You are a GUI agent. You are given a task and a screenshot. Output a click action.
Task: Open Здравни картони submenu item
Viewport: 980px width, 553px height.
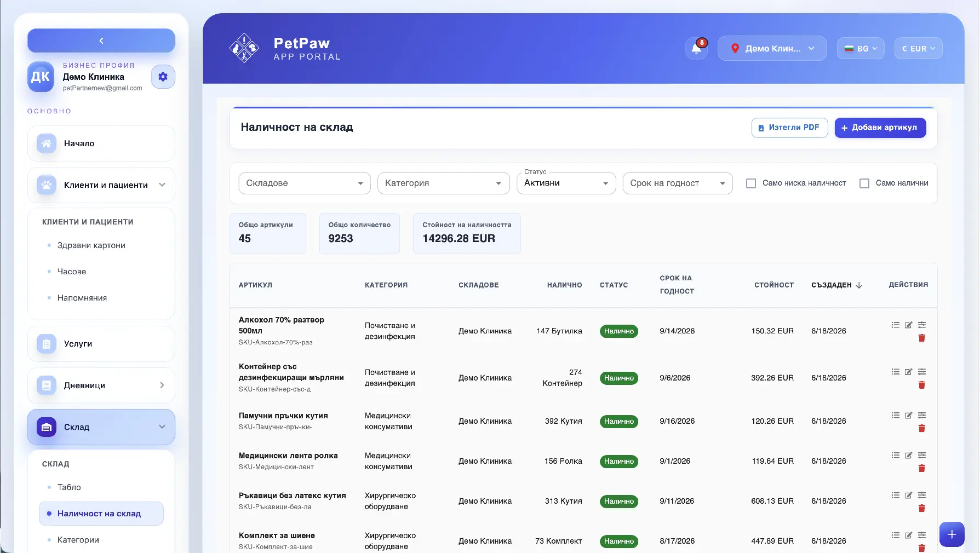pyautogui.click(x=91, y=245)
